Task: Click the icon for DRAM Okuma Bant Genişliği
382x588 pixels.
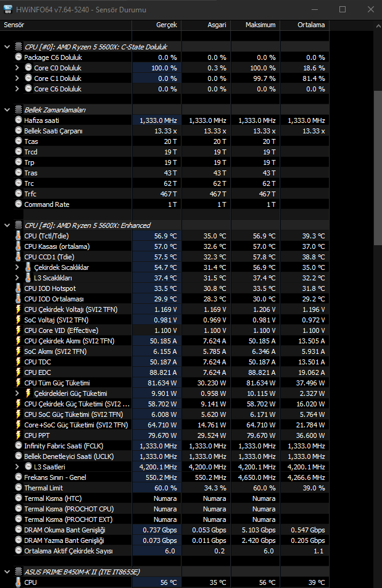Action: pos(19,529)
